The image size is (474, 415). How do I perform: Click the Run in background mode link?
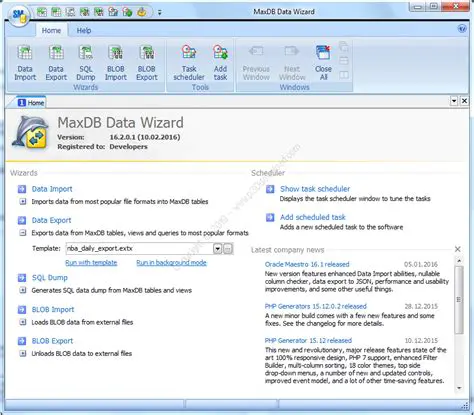171,263
